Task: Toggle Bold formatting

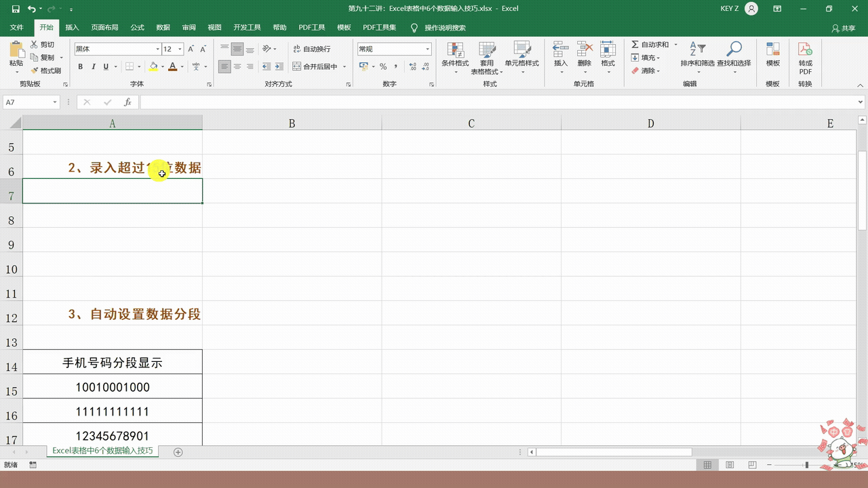Action: [81, 66]
